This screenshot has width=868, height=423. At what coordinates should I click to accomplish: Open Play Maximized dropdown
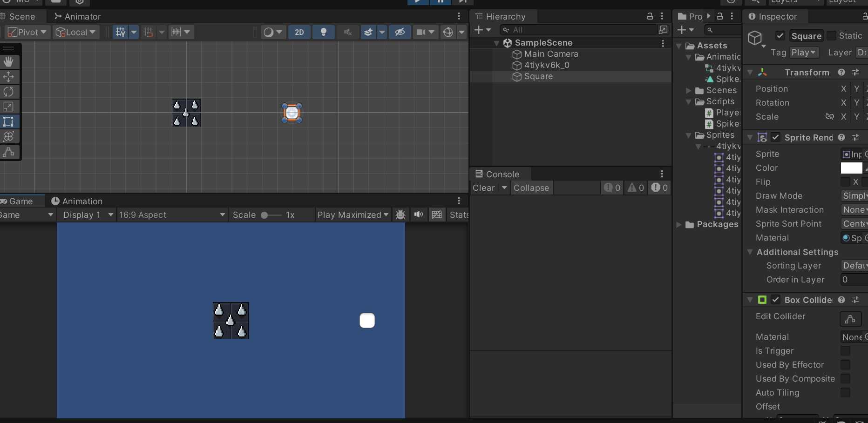(353, 215)
